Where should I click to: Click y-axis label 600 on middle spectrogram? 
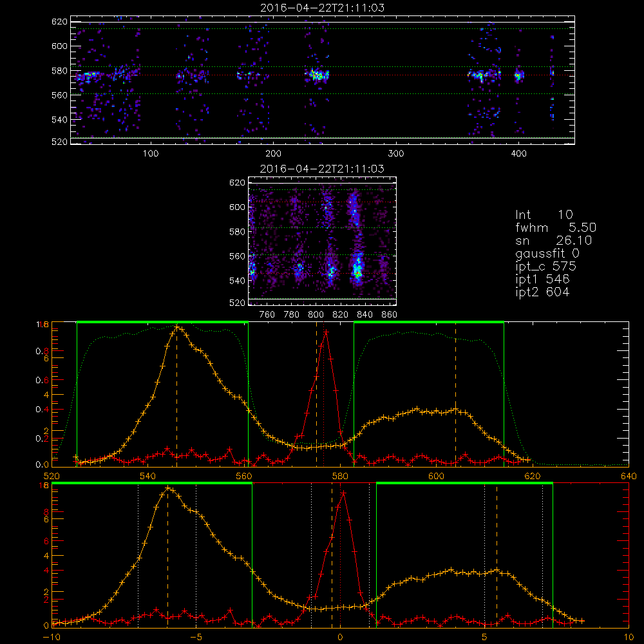point(237,207)
